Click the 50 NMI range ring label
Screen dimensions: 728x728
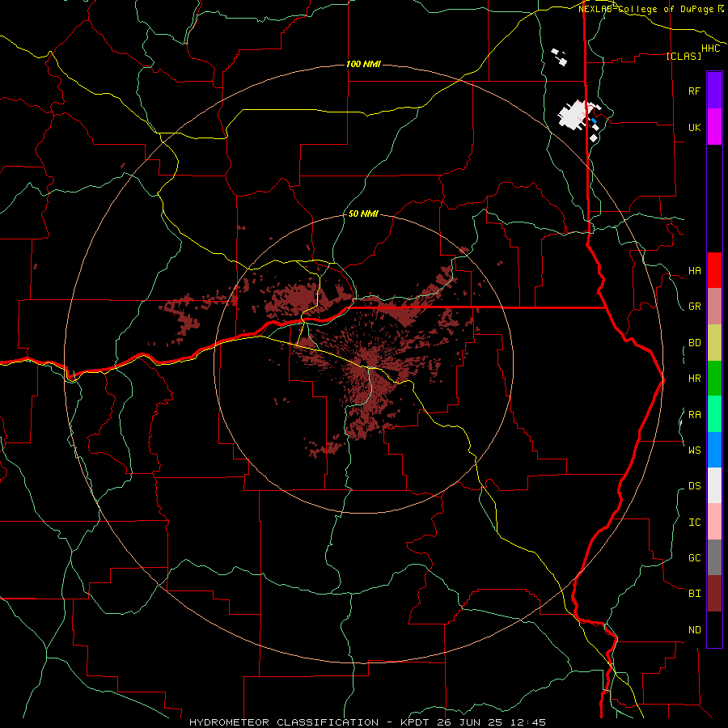(x=363, y=214)
